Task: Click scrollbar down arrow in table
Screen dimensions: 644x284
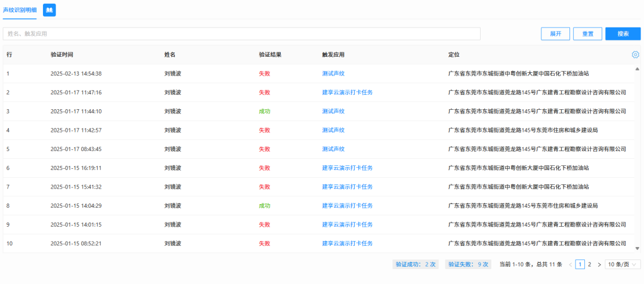Action: (x=637, y=248)
